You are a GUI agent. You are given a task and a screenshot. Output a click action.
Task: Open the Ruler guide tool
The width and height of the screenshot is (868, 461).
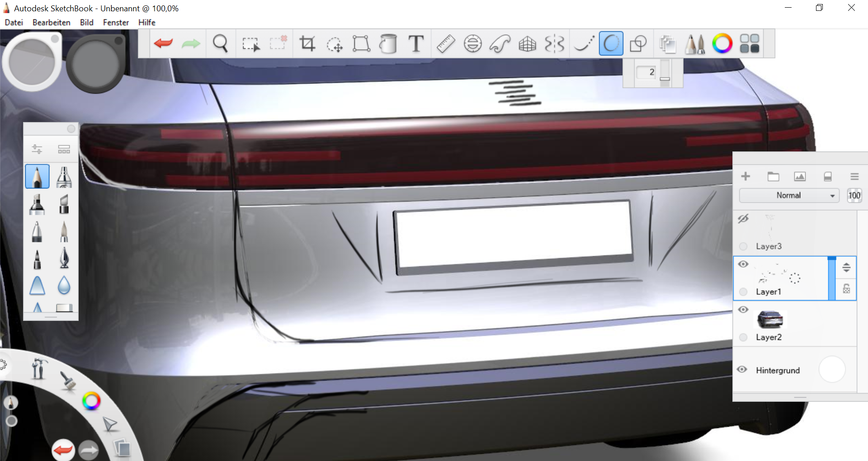tap(445, 44)
